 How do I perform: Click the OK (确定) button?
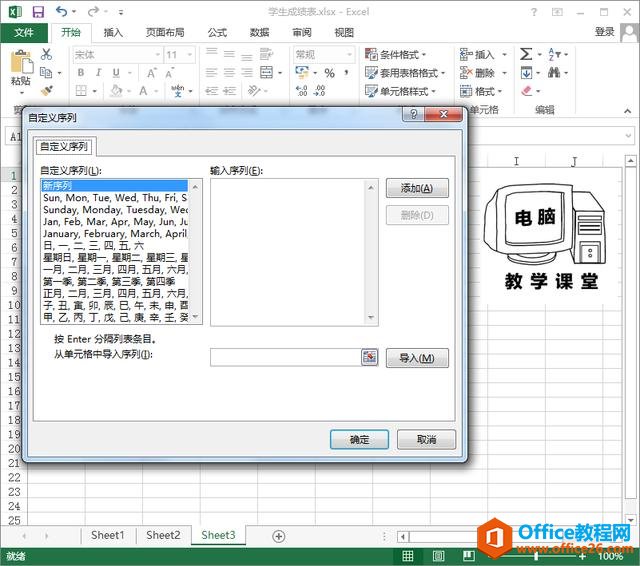tap(359, 439)
